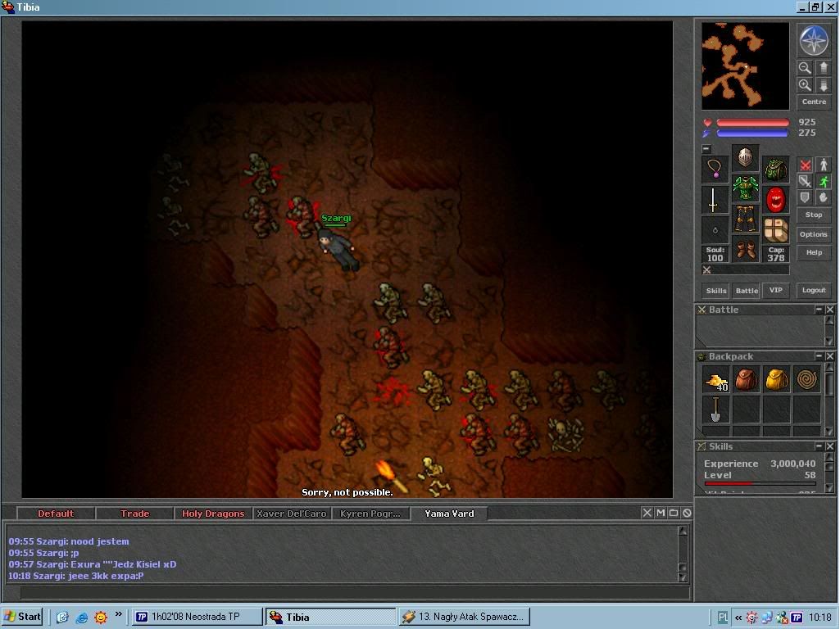Minimize the Backpack panel

pos(819,356)
